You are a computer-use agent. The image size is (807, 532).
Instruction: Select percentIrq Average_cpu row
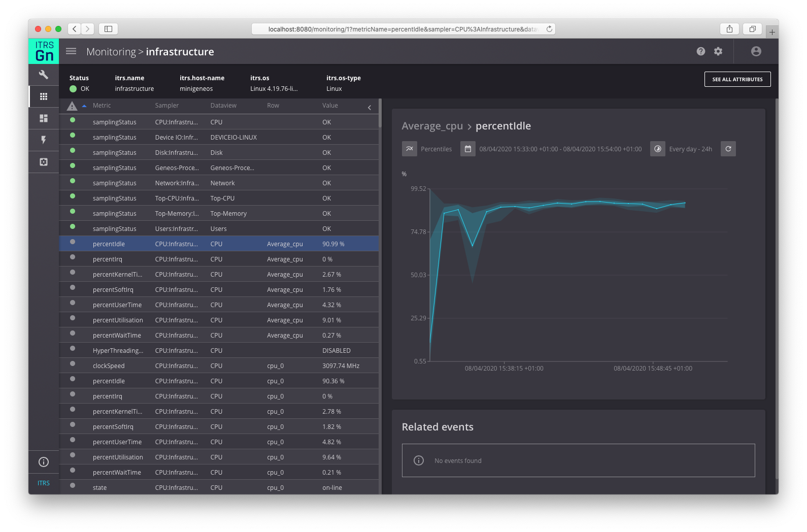[219, 259]
